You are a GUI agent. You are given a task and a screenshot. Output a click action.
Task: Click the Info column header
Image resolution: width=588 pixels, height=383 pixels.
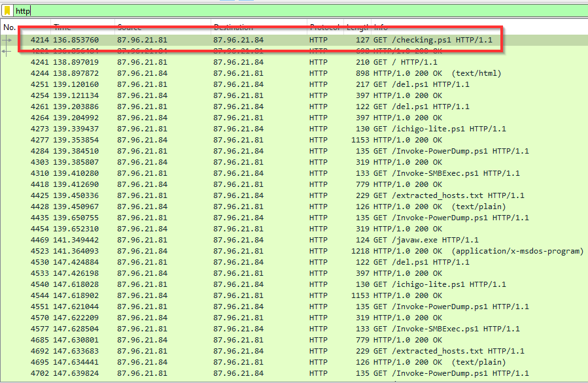click(x=381, y=27)
